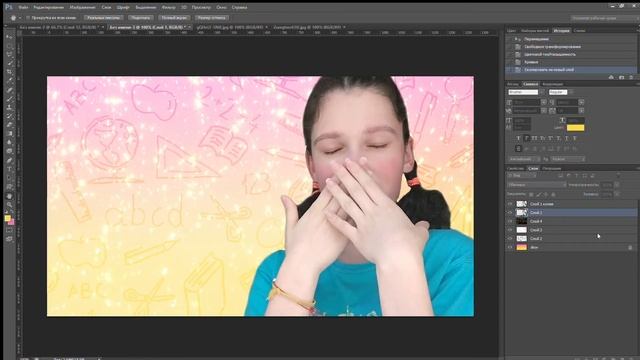Open the layer opacity slider arrow
This screenshot has width=640, height=360.
click(617, 185)
